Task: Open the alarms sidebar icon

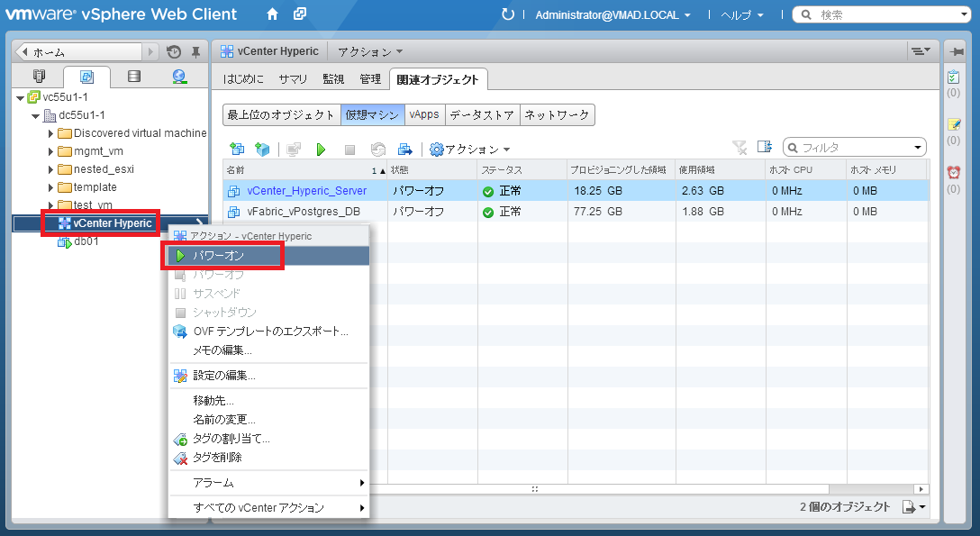Action: tap(953, 172)
